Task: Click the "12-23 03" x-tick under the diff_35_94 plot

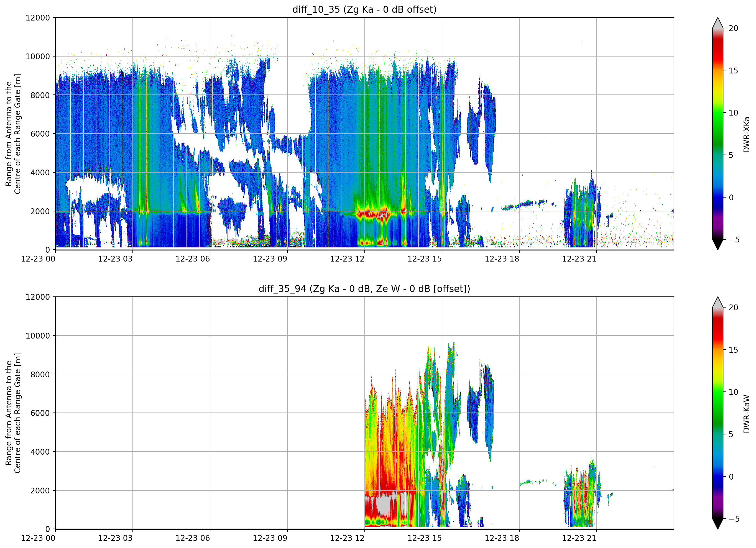Action: (115, 538)
